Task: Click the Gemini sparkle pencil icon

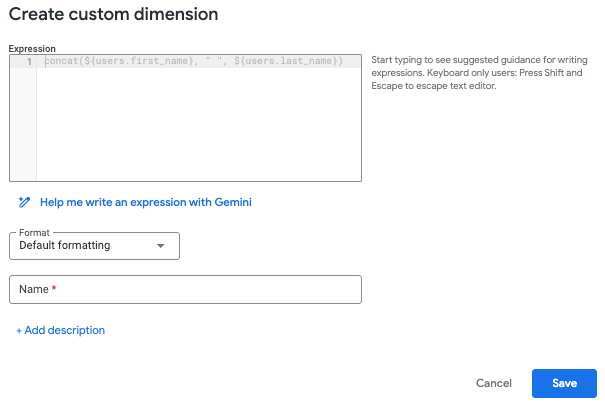Action: [x=24, y=202]
